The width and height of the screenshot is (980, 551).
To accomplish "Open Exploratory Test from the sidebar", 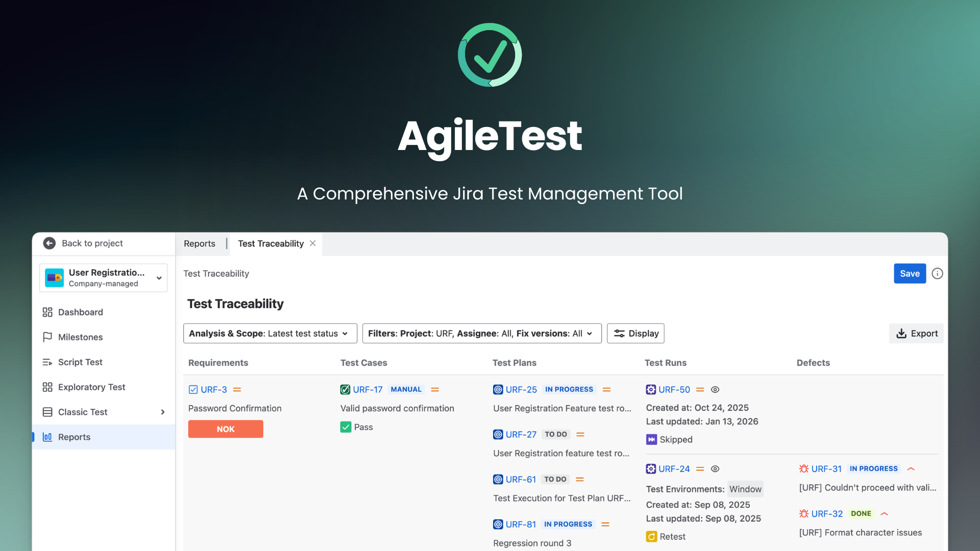I will pyautogui.click(x=47, y=387).
